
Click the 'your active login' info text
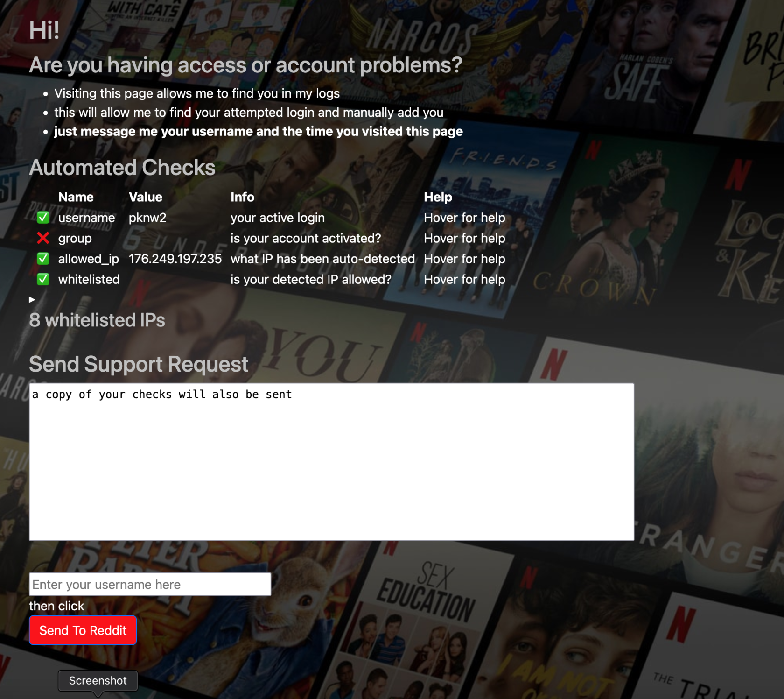[x=278, y=218]
